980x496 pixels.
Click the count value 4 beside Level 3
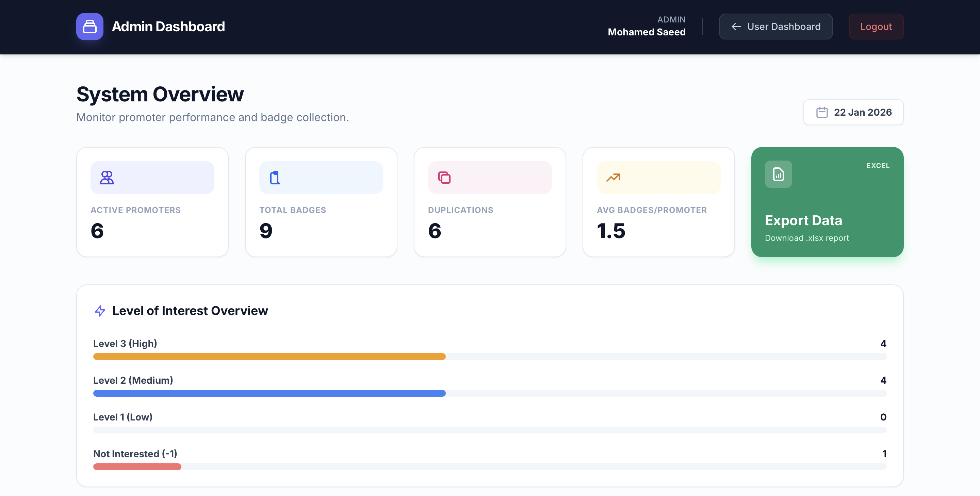coord(883,343)
